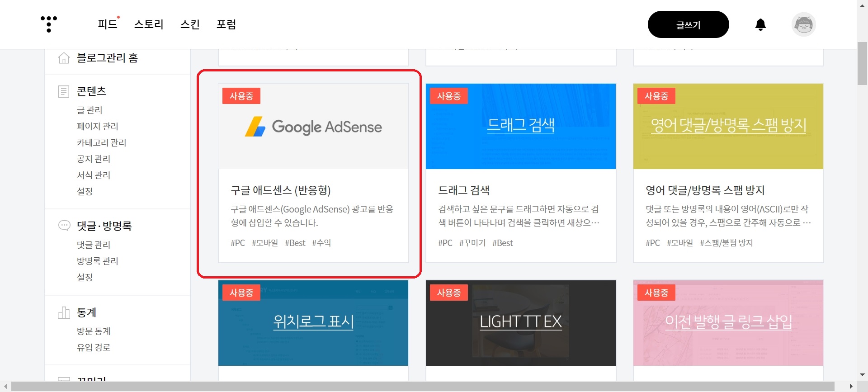Open the 구글 애드센스 (반응형) plugin title
This screenshot has height=392, width=868.
(x=281, y=190)
